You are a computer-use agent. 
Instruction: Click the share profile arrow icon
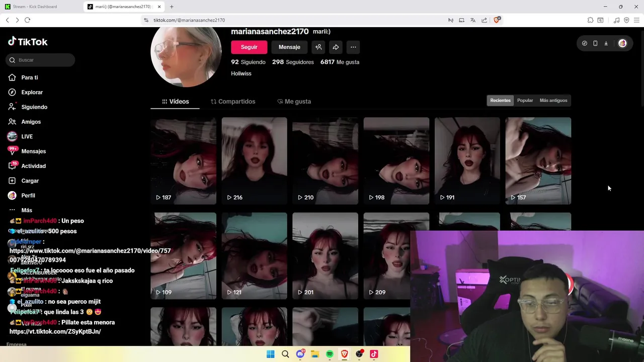tap(336, 47)
